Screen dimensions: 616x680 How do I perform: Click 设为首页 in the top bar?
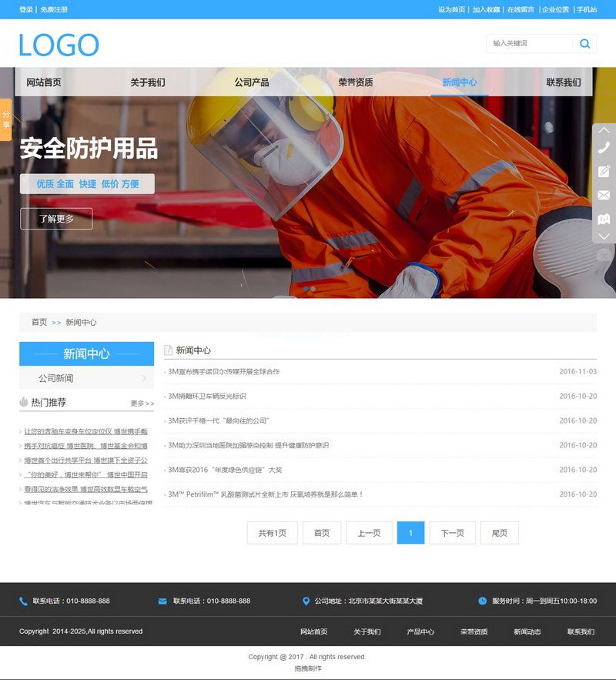tap(452, 9)
